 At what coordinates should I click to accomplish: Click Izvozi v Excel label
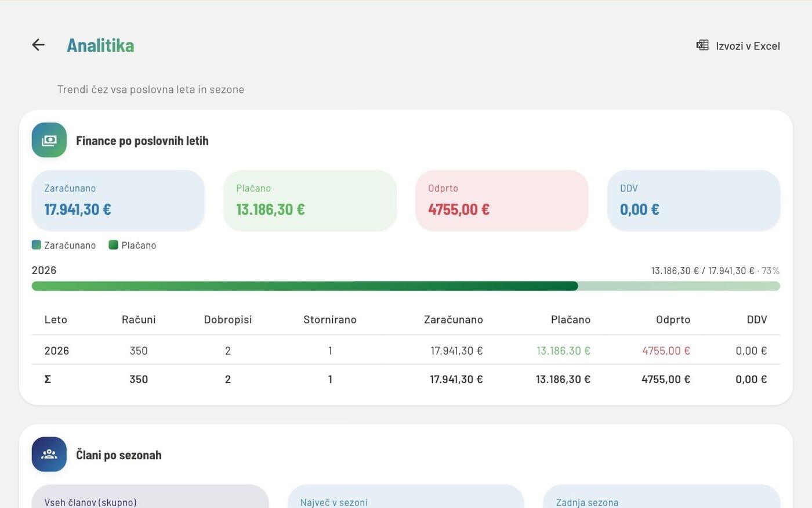click(x=748, y=46)
